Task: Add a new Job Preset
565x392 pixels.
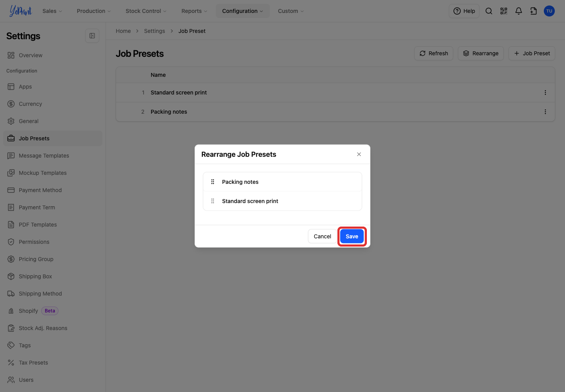Action: [x=532, y=53]
